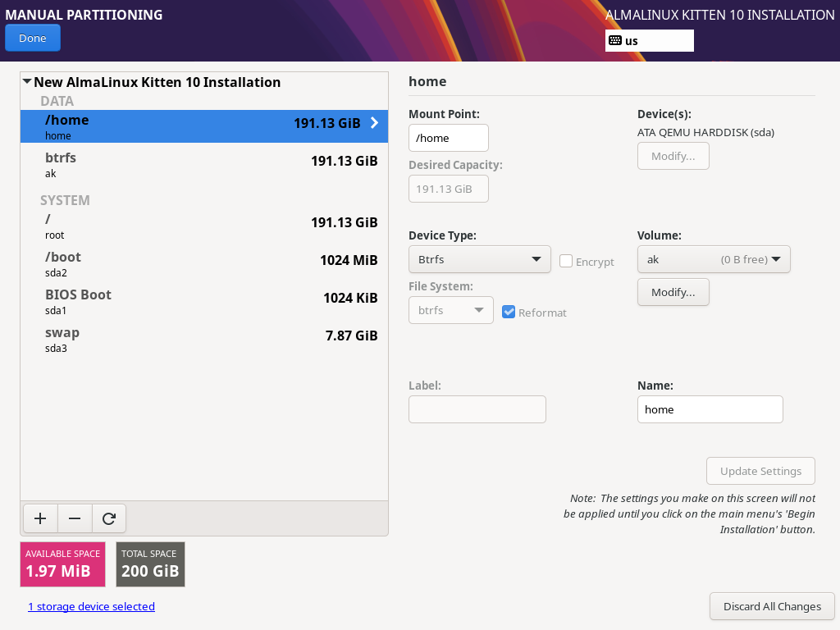Open the 1 storage device selected link
Image resolution: width=840 pixels, height=630 pixels.
coord(91,606)
